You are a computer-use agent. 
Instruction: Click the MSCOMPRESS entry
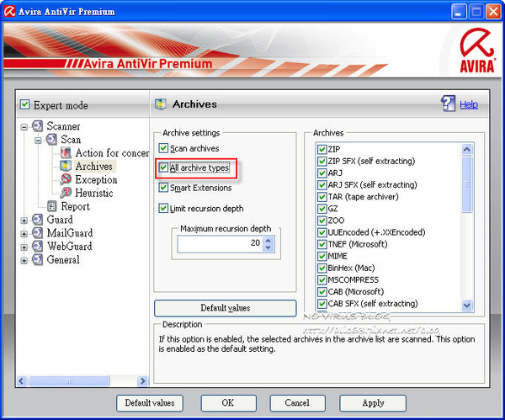click(x=353, y=279)
